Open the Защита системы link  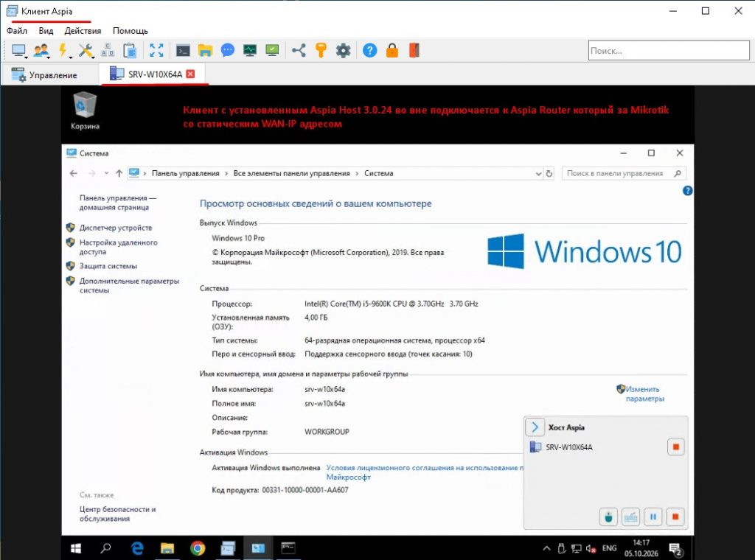click(x=108, y=266)
